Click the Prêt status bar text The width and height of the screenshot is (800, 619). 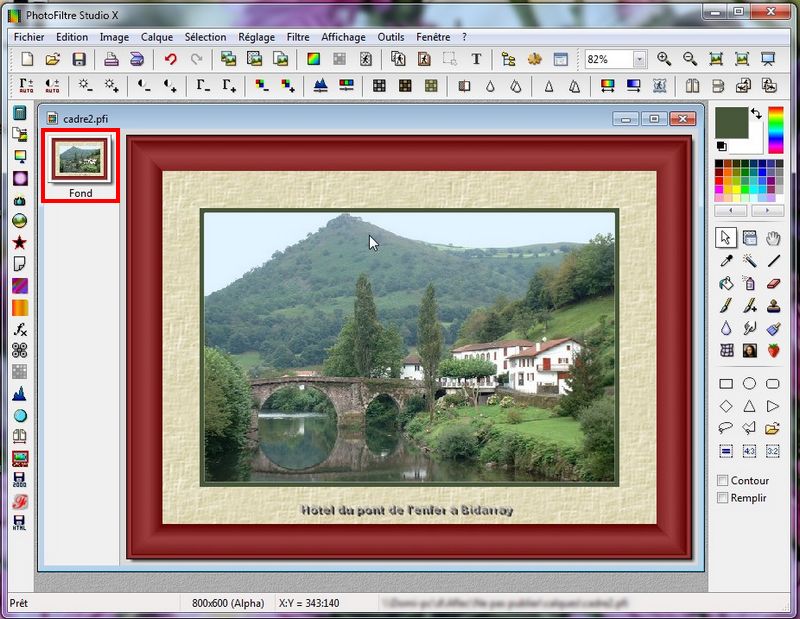(18, 603)
